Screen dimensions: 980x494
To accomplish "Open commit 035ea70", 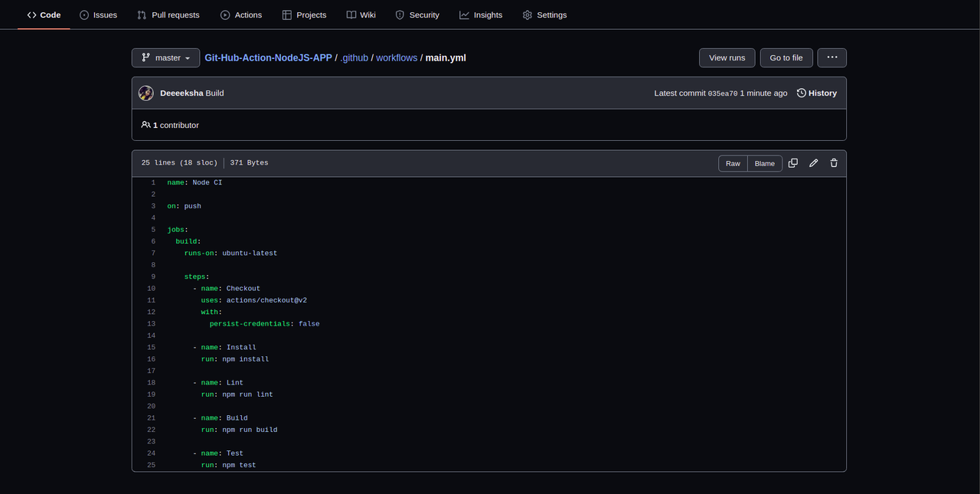I will 723,93.
